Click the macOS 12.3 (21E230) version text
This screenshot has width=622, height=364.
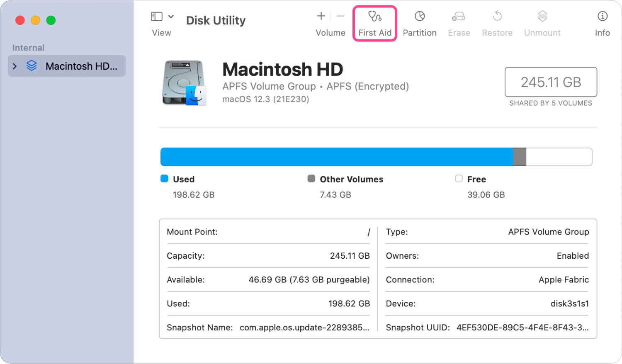coord(266,99)
